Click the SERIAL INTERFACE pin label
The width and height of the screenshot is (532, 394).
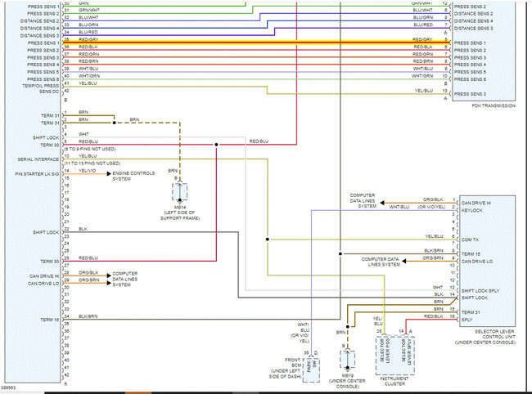click(x=38, y=159)
